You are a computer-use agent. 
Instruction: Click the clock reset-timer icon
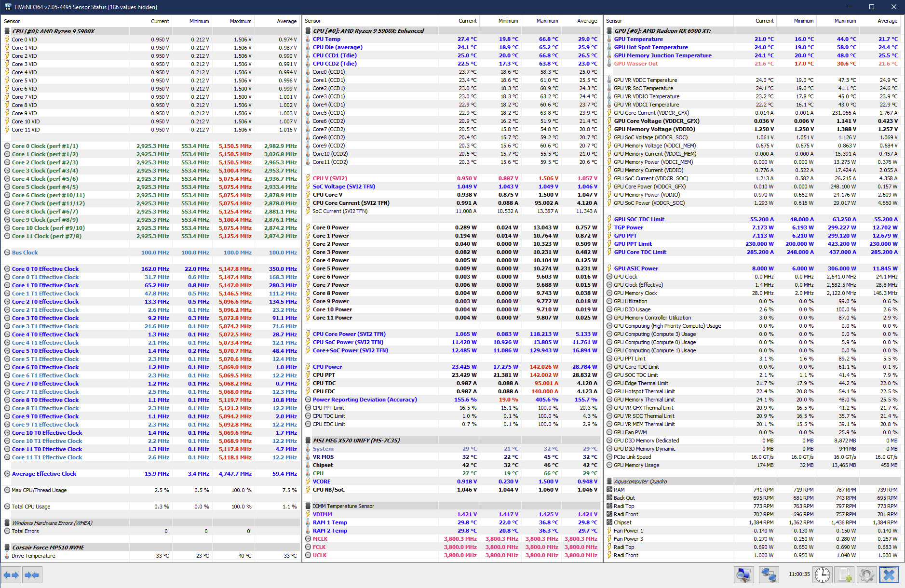point(823,575)
